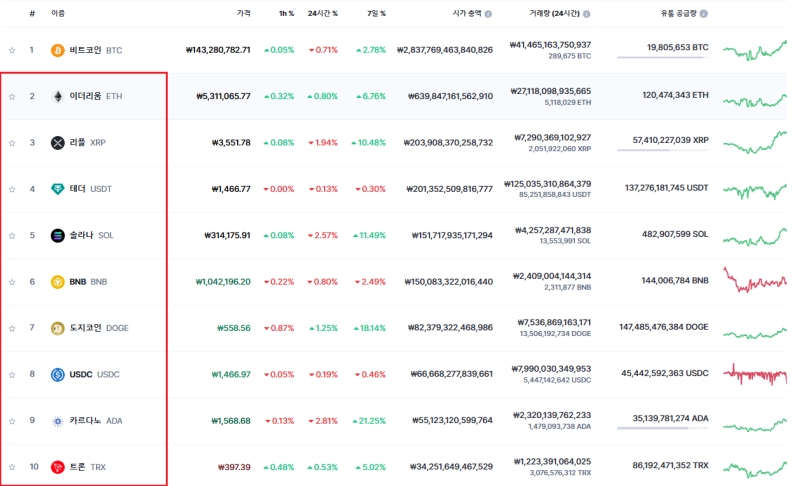800x486 pixels.
Task: Open the 비트코인 BTC coin page
Action: (95, 50)
